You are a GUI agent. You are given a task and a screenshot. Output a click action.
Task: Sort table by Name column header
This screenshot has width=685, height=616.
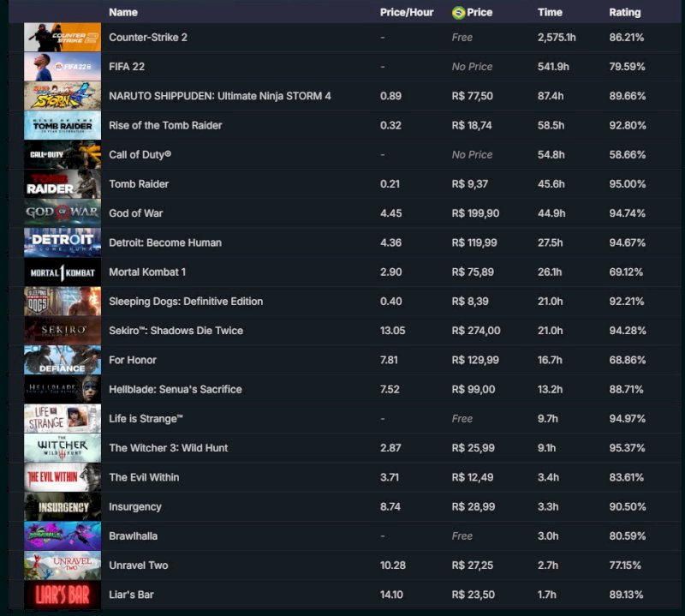(123, 12)
